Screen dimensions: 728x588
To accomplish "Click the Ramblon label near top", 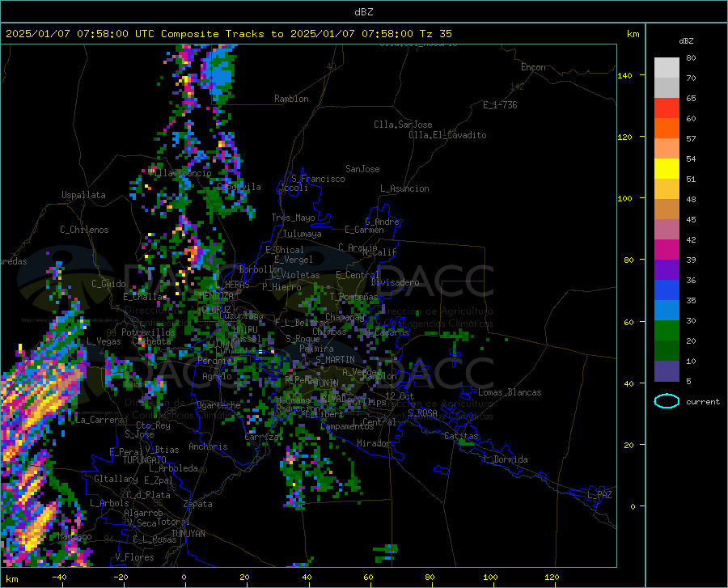I will 291,99.
